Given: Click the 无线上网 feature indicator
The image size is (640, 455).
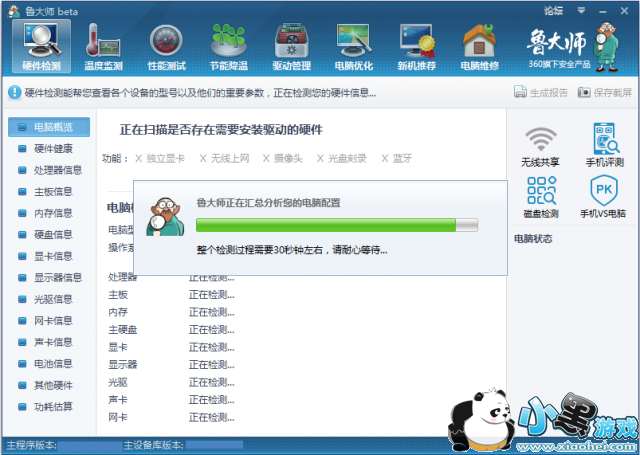Looking at the screenshot, I should [225, 158].
